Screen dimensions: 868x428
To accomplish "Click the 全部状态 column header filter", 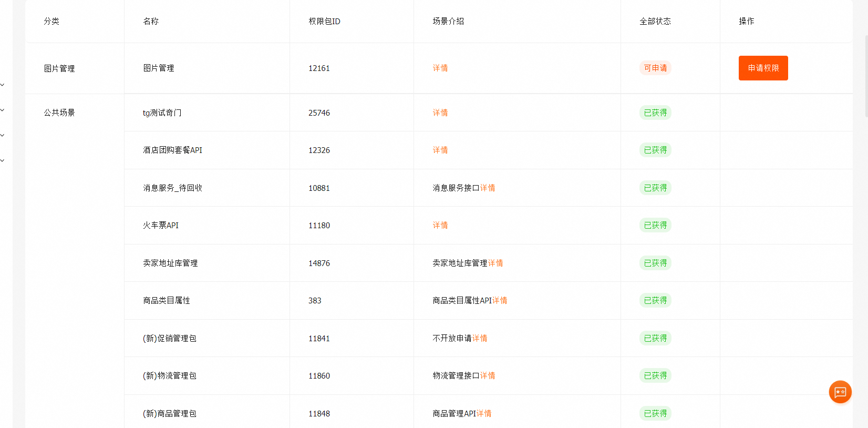I will 655,22.
